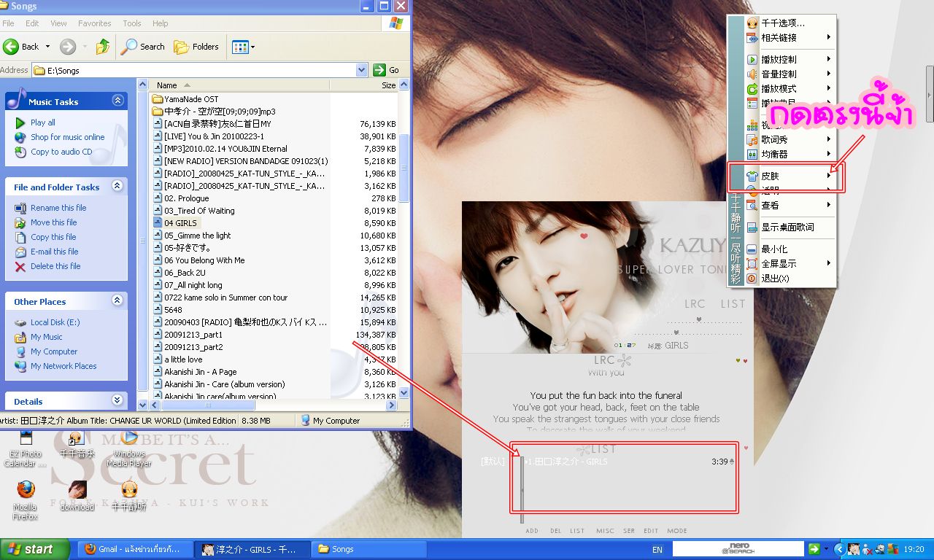Collapse the Other Places panel

tap(117, 300)
